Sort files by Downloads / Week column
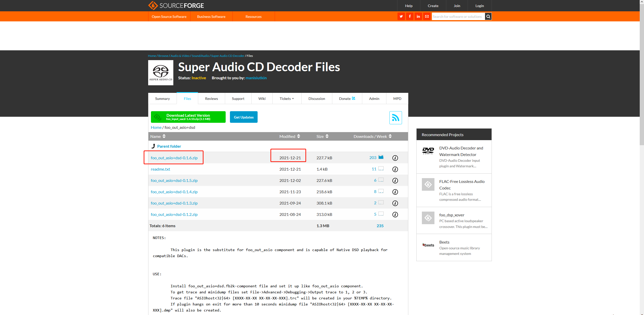 (x=373, y=136)
